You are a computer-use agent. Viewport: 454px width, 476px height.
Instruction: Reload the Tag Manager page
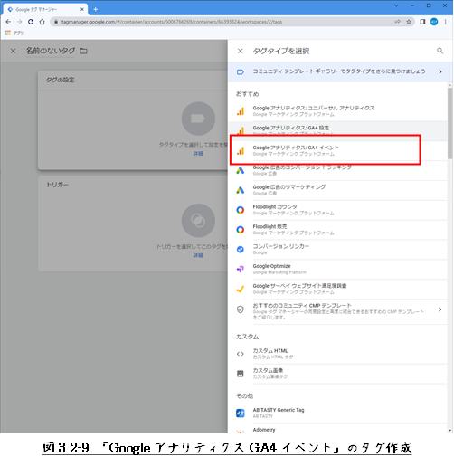click(x=31, y=22)
